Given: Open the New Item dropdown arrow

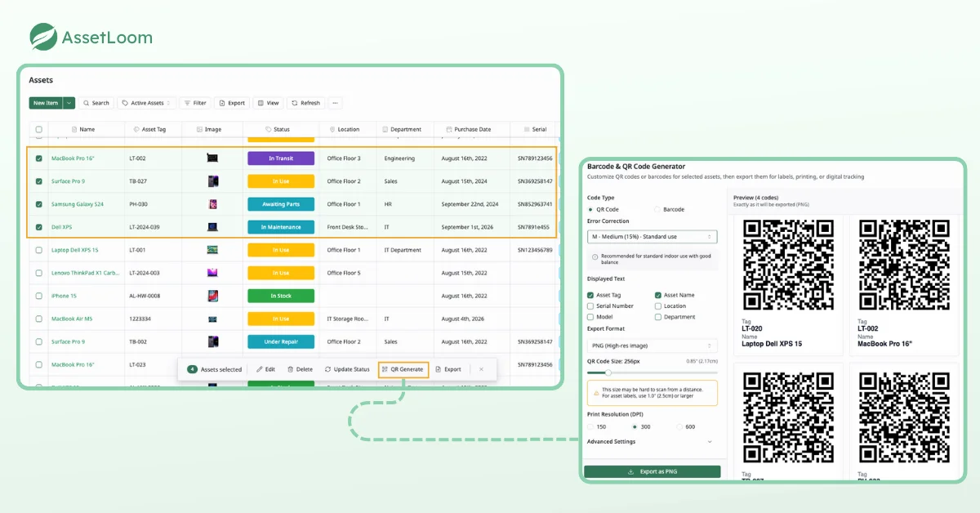Looking at the screenshot, I should coord(69,103).
